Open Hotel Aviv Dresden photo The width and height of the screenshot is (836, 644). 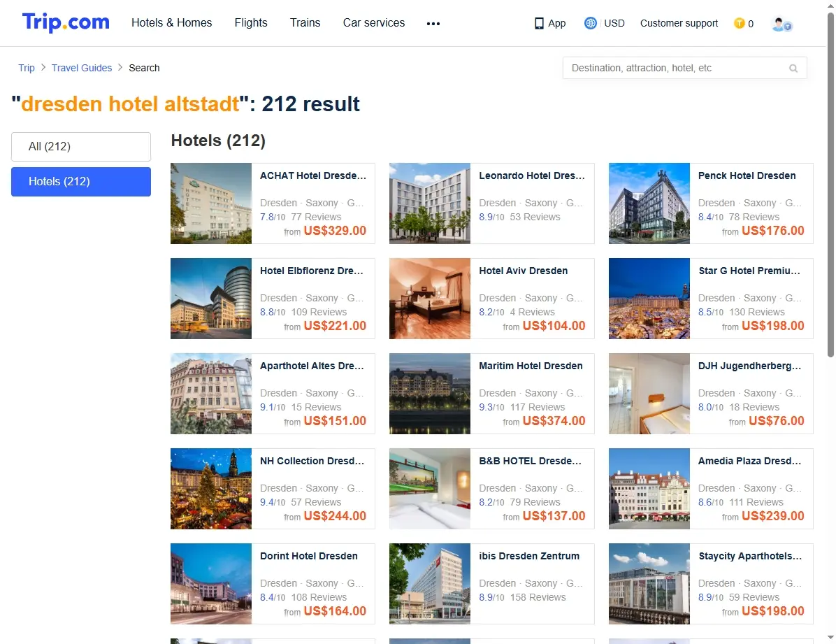click(x=430, y=299)
